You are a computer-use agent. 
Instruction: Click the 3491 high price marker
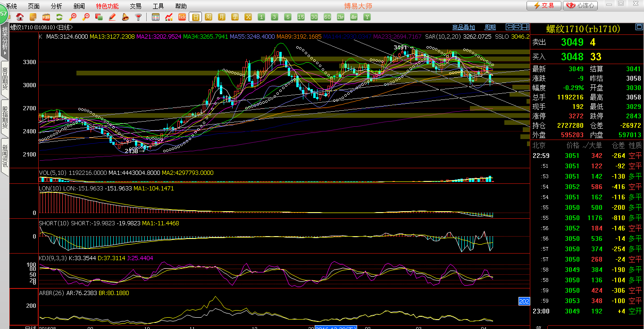401,47
